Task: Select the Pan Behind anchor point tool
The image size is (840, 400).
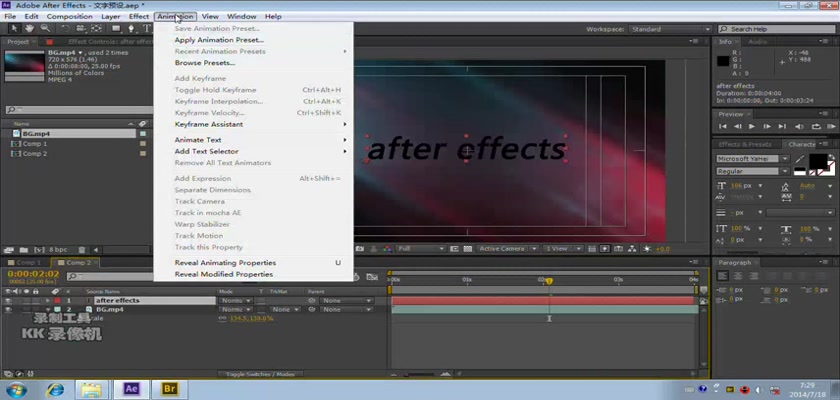Action: 96,28
